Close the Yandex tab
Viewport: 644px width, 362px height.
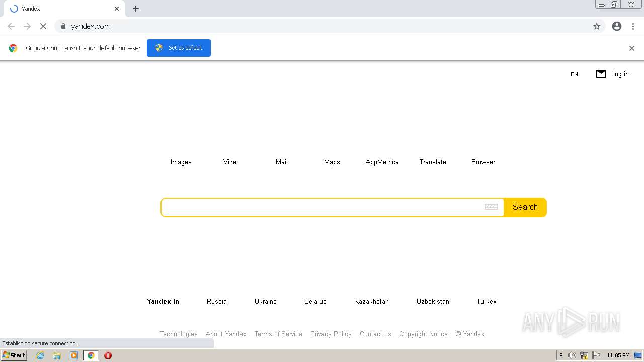(x=117, y=9)
